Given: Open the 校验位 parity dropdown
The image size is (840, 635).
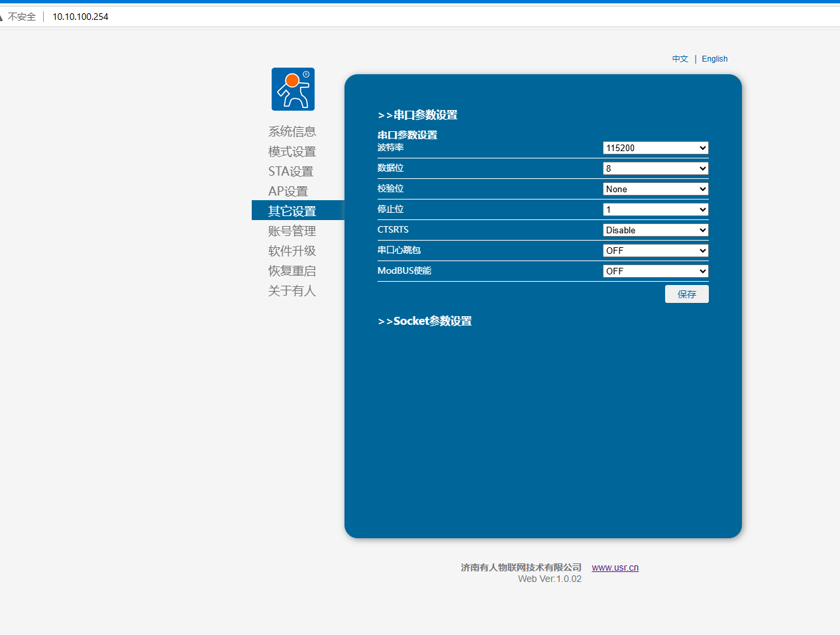Looking at the screenshot, I should (x=655, y=189).
